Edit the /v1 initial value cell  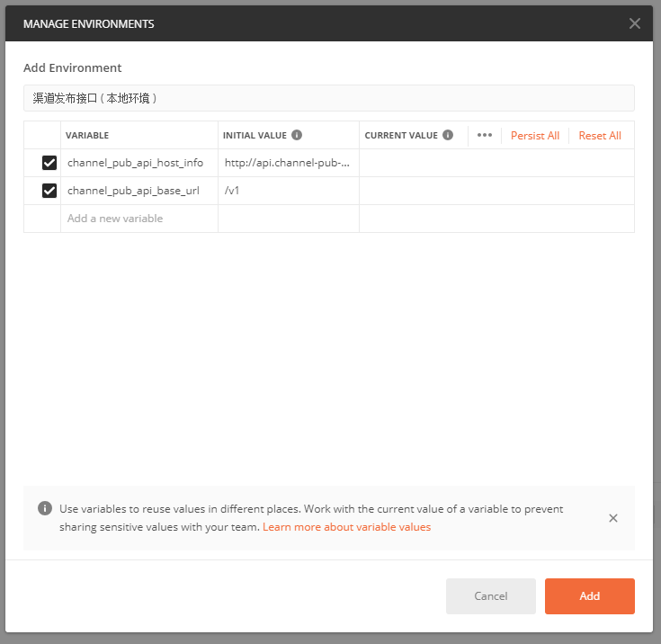pos(287,191)
